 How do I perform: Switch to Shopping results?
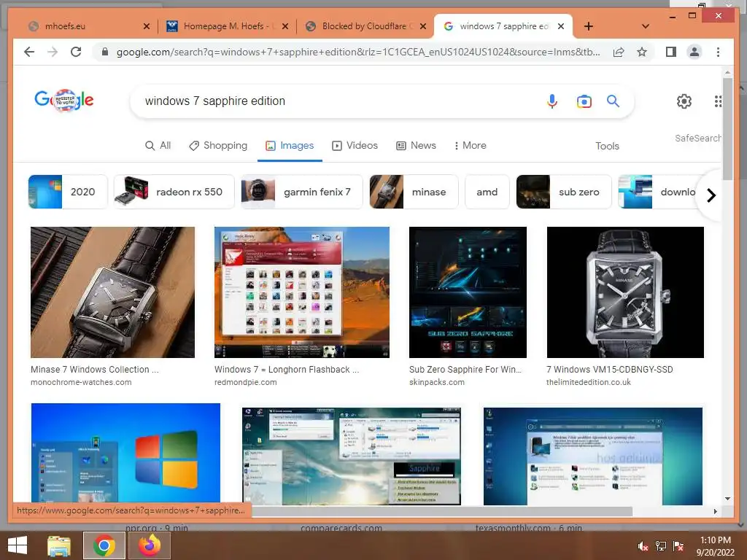click(x=218, y=145)
